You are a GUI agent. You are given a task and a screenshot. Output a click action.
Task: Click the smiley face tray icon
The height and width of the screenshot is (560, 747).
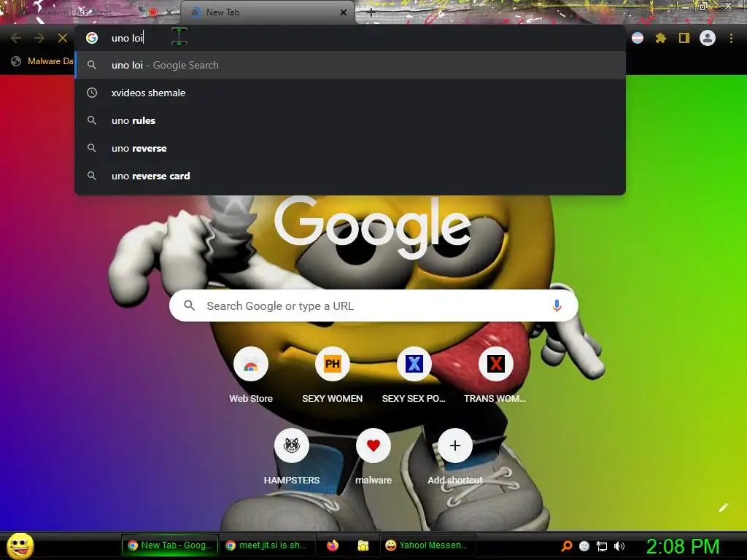(x=584, y=546)
